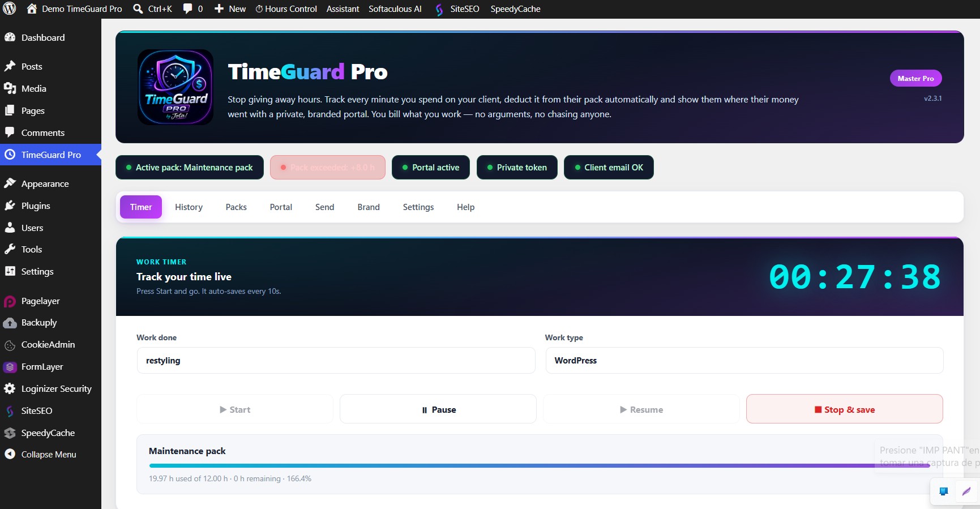Click the Collapse Menu arrow icon
Screen dimensions: 980x509
pyautogui.click(x=10, y=454)
